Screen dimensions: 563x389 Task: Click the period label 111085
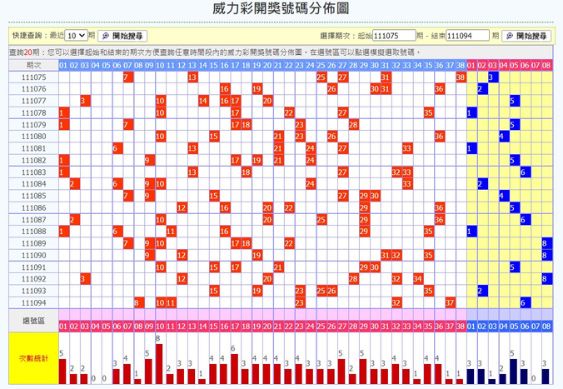coord(33,196)
